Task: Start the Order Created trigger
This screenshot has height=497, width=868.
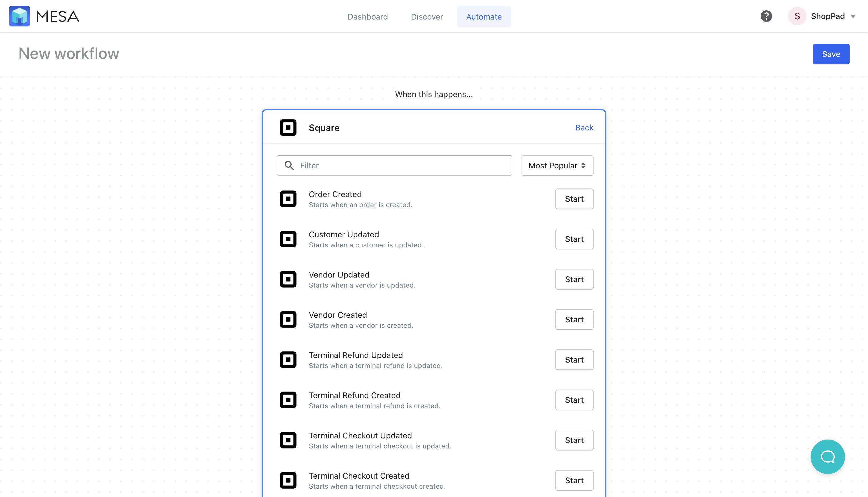Action: [574, 199]
